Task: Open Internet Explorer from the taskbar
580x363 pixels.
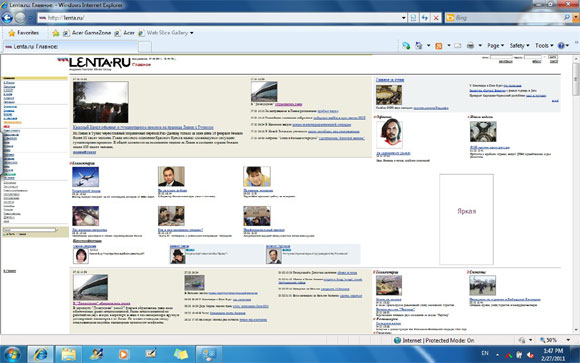Action: pos(40,354)
